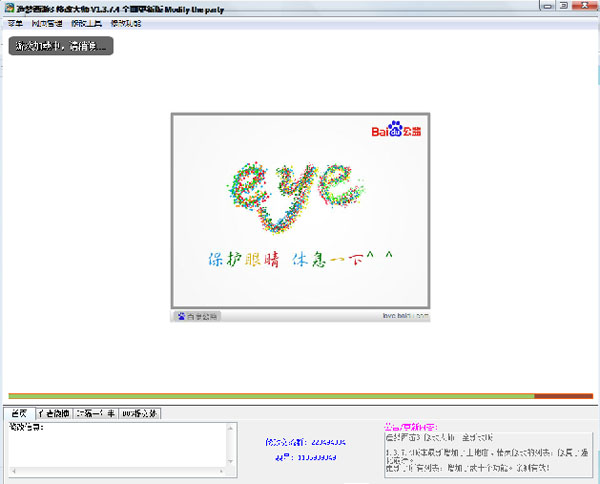600x484 pixels.
Task: Minimize the application window
Action: [x=548, y=6]
